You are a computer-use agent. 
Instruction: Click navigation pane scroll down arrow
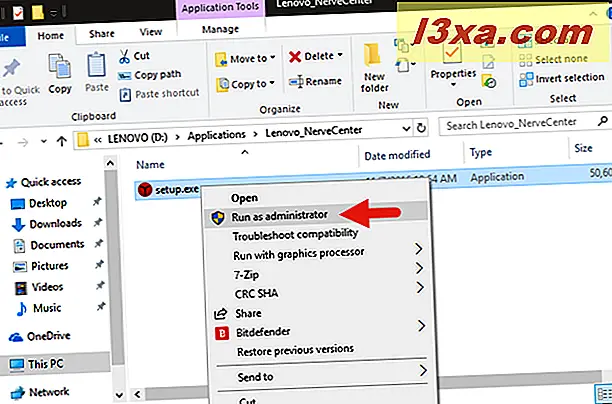click(119, 395)
